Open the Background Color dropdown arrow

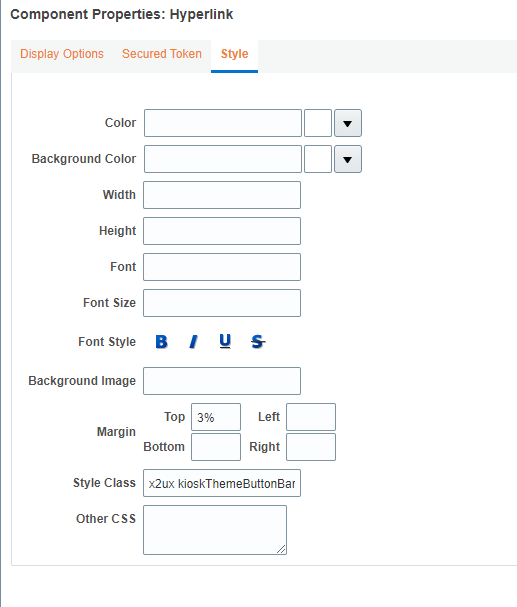[x=348, y=159]
